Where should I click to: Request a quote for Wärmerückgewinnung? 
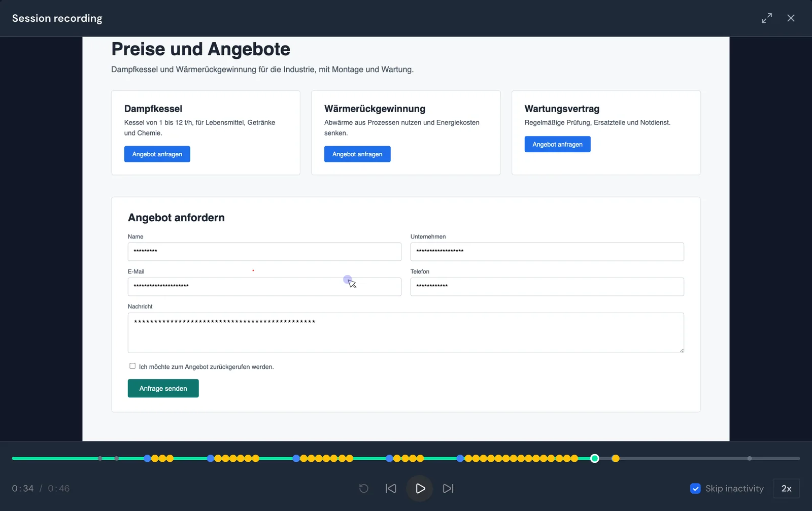pos(357,154)
